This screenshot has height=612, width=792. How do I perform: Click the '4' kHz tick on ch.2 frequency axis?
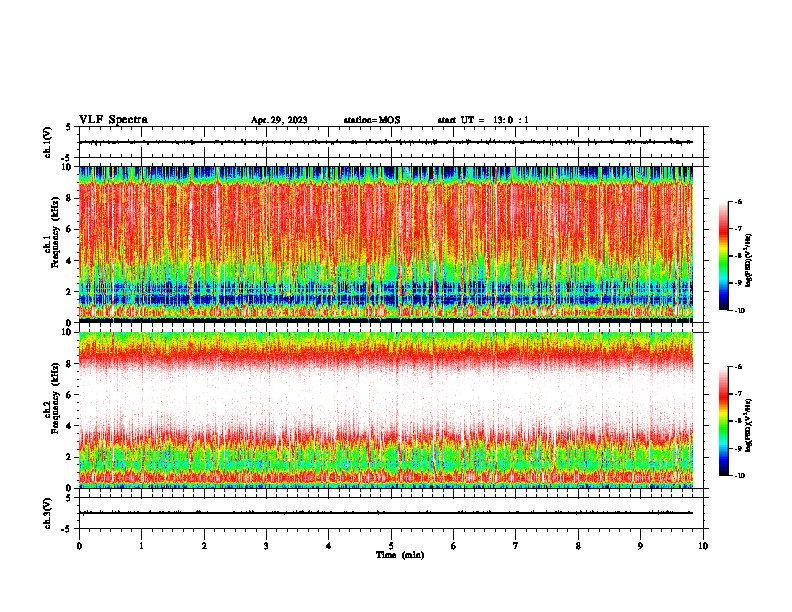pos(71,426)
